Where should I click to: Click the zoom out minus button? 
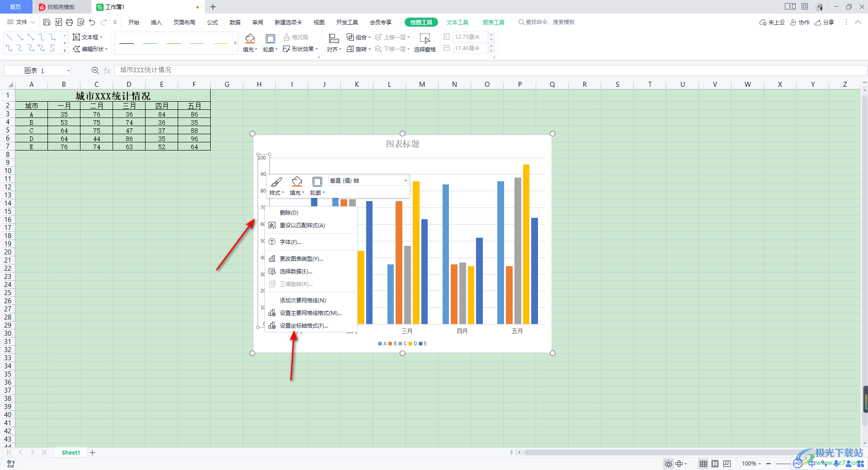pyautogui.click(x=769, y=464)
